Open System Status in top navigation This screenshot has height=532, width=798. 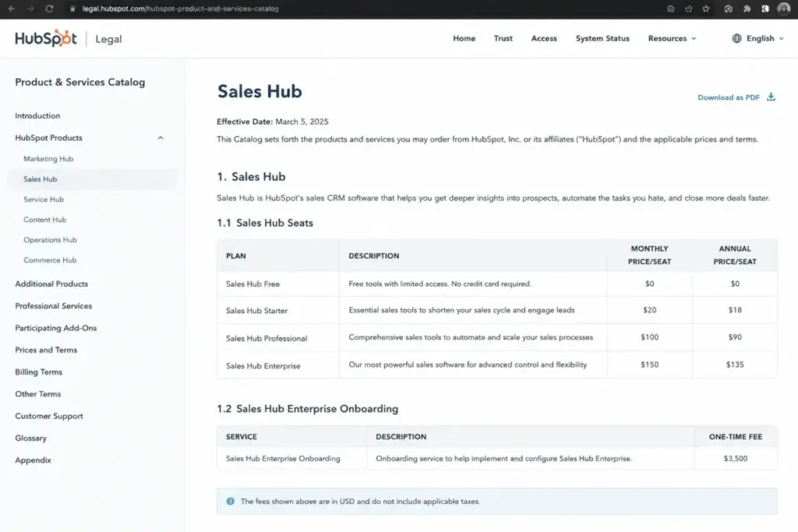(602, 38)
